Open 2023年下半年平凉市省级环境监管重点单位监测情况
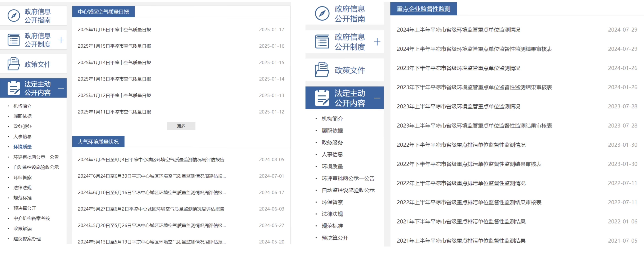Viewport: 644px width, 257px height. coord(458,68)
